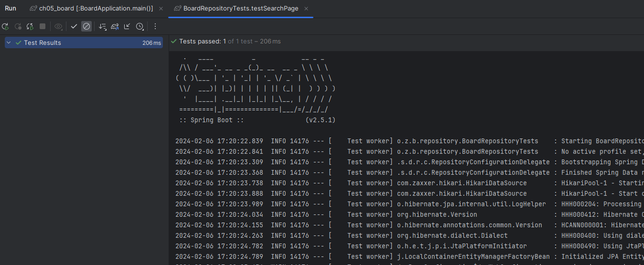The image size is (644, 265).
Task: Click the Gradle elephant icon in toolbar
Action: 115,27
